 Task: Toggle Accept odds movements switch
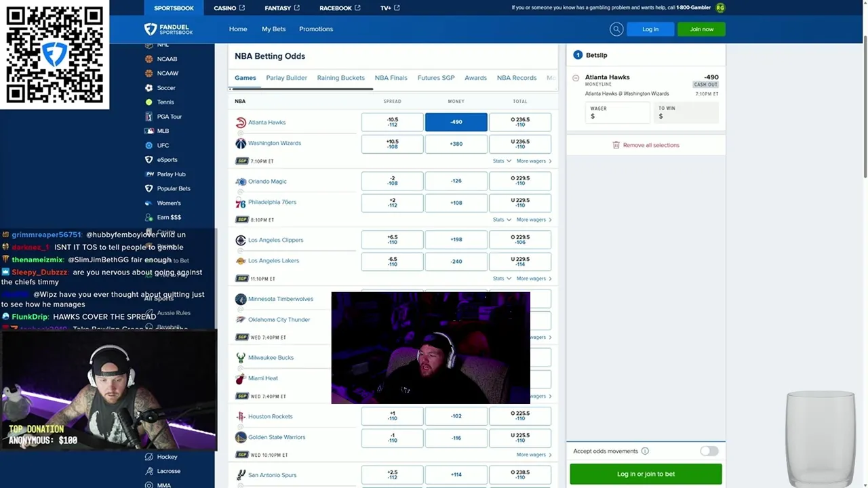coord(709,451)
